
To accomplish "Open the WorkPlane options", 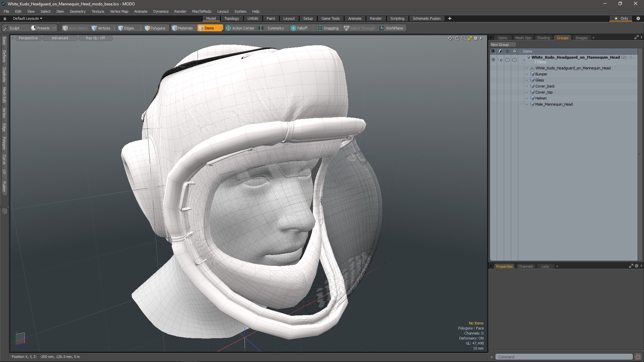I will pos(391,28).
